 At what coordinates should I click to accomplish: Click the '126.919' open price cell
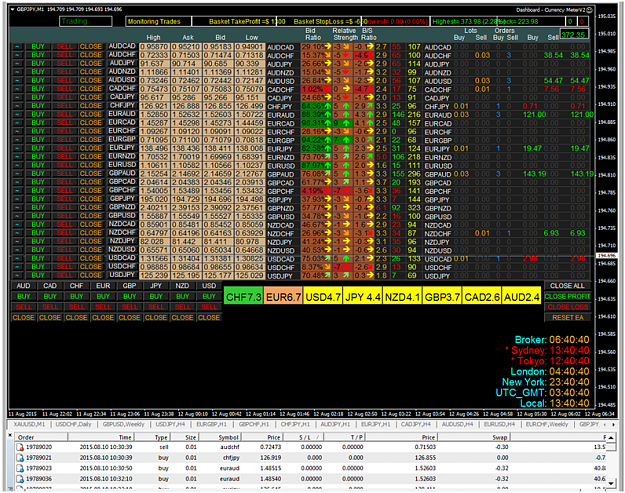[271, 458]
